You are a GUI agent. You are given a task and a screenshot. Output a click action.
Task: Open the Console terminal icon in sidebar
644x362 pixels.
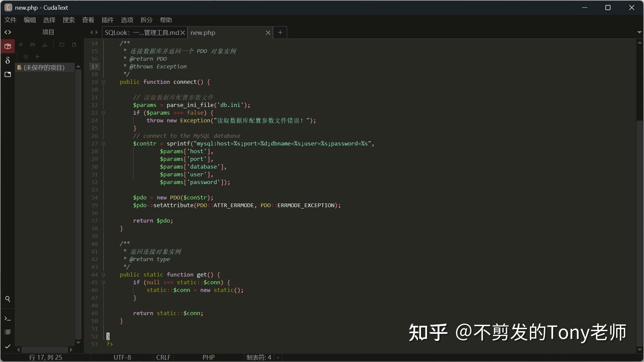tap(7, 318)
